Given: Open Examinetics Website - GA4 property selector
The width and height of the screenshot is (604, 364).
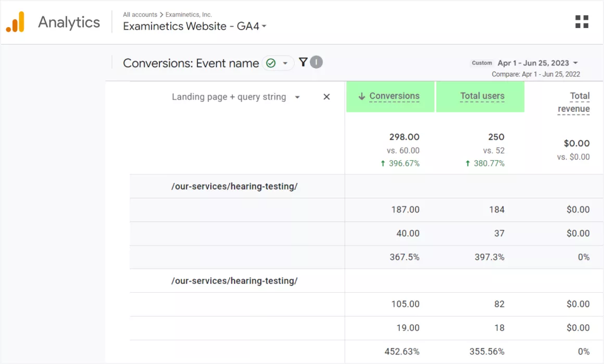Looking at the screenshot, I should (194, 26).
